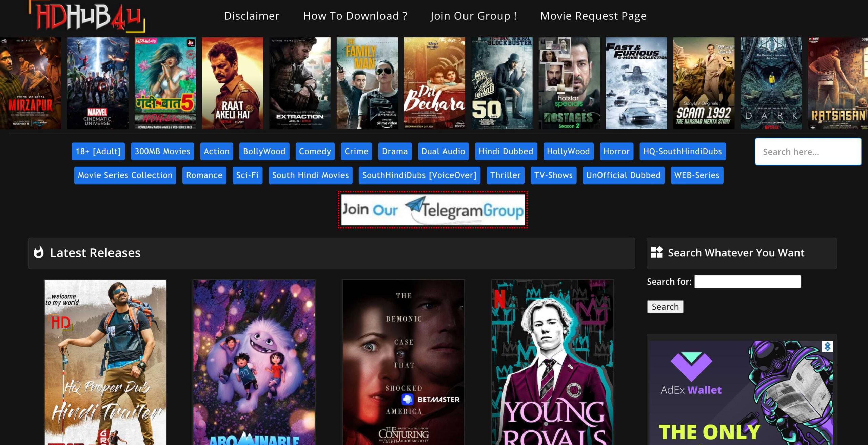Viewport: 868px width, 445px height.
Task: Click the Search for text field
Action: 747,282
